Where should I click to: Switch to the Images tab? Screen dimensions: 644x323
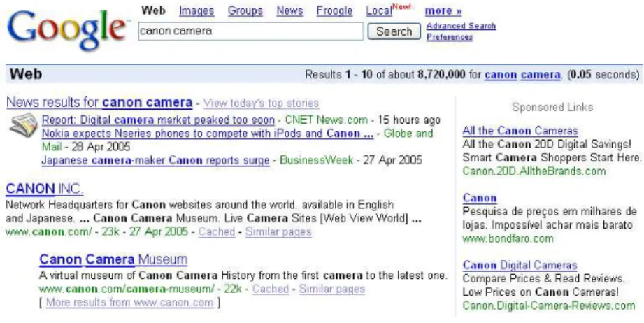tap(196, 11)
